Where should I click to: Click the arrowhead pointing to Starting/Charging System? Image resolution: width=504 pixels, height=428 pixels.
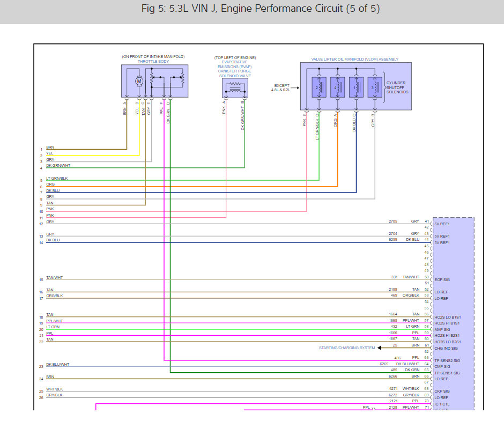[x=380, y=348]
